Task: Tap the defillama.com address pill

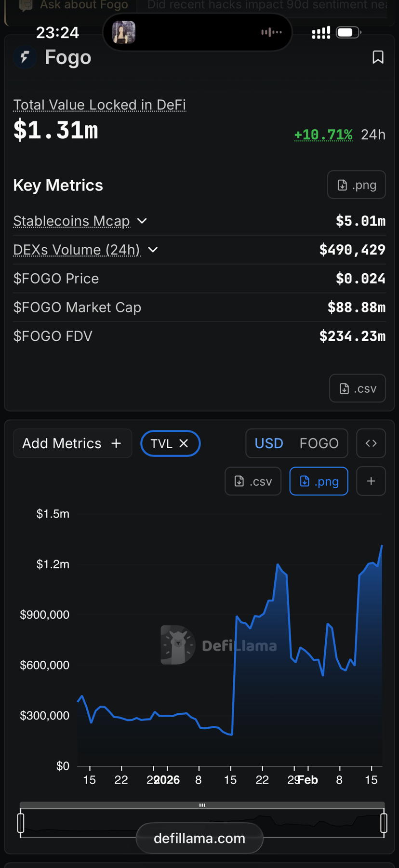Action: [x=199, y=838]
